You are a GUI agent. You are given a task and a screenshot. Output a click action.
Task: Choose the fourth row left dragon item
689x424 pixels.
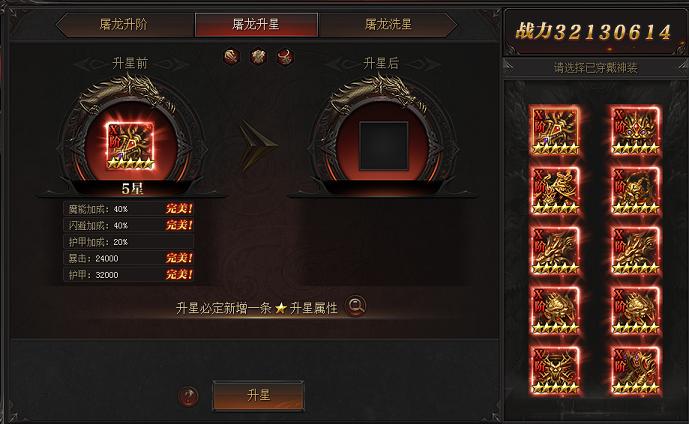tap(555, 311)
